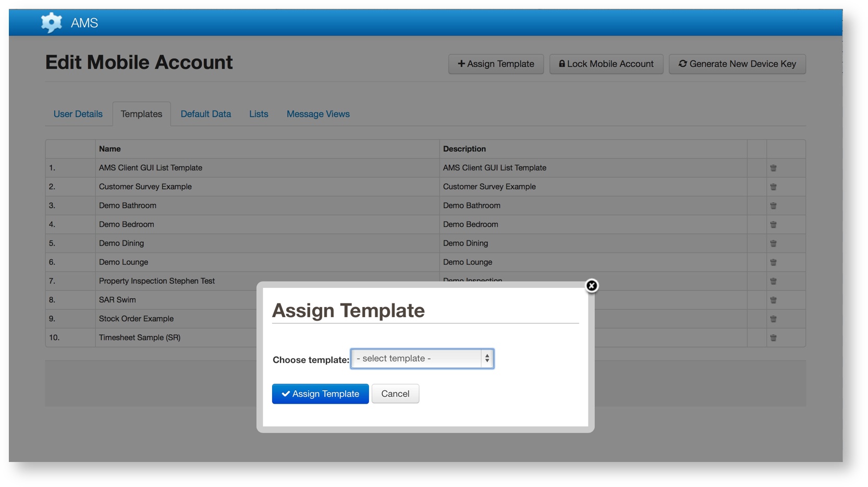This screenshot has height=487, width=868.
Task: Delete the Demo Bathroom template
Action: coord(773,205)
